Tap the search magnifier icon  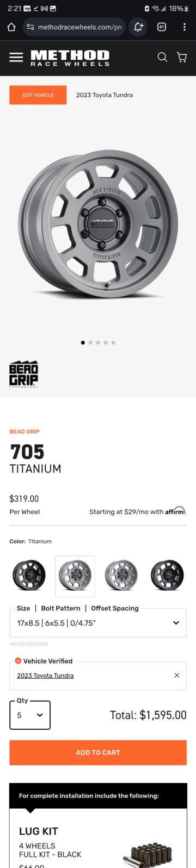click(162, 57)
